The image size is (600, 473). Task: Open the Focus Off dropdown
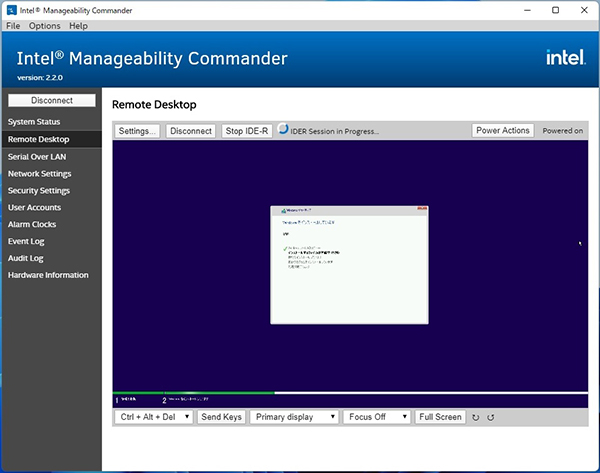pos(377,417)
